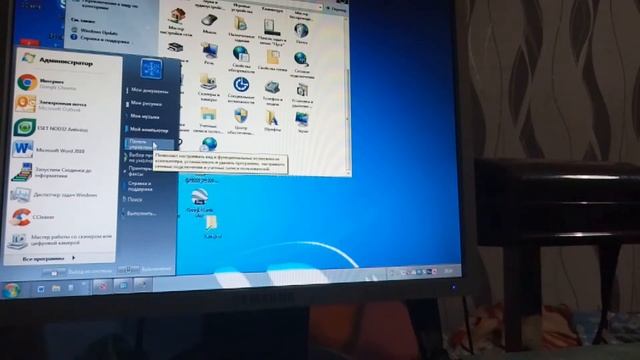The image size is (640, 360).
Task: Click the Выход из системы button
Action: tap(78, 271)
